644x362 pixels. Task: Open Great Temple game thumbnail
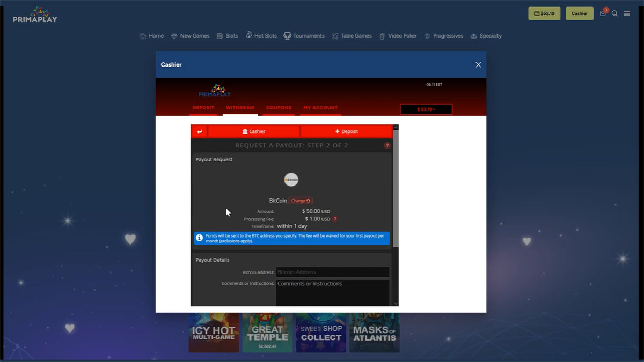point(267,333)
